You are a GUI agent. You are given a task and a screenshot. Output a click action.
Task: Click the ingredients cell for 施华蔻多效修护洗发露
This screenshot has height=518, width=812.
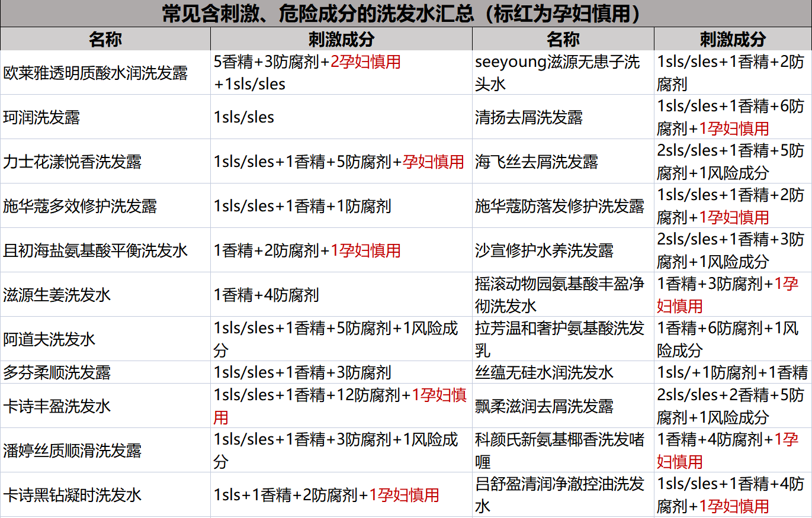tap(342, 205)
